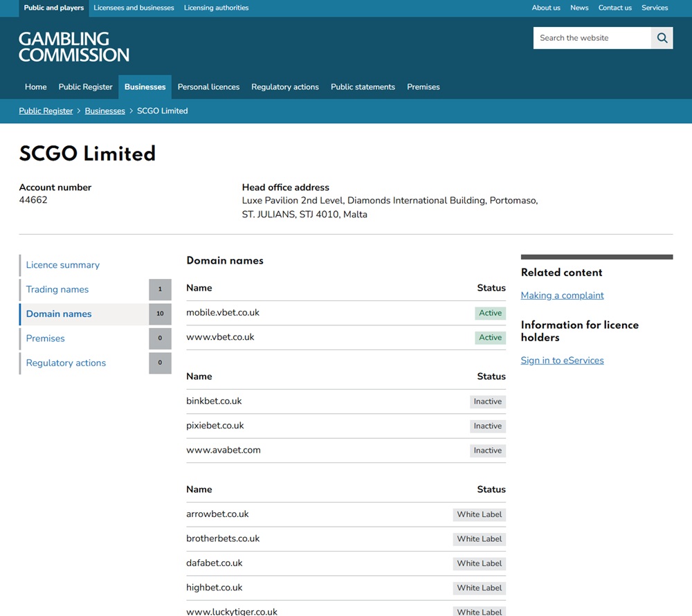Click White Label status of brotherbets.co.uk
Image resolution: width=692 pixels, height=616 pixels.
click(x=480, y=539)
